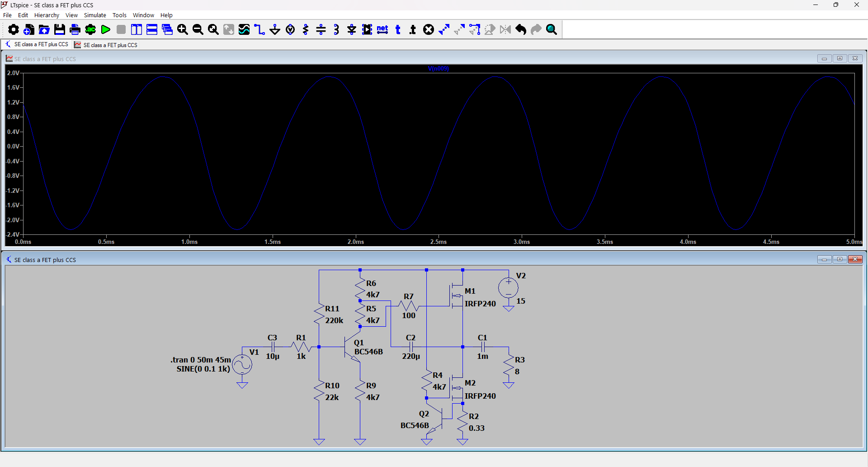Add text comment (blue t)
The width and height of the screenshot is (868, 467).
398,30
